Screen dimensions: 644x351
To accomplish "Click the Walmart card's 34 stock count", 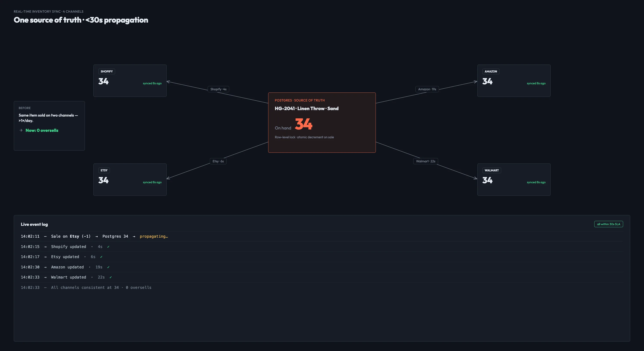I will pyautogui.click(x=487, y=180).
